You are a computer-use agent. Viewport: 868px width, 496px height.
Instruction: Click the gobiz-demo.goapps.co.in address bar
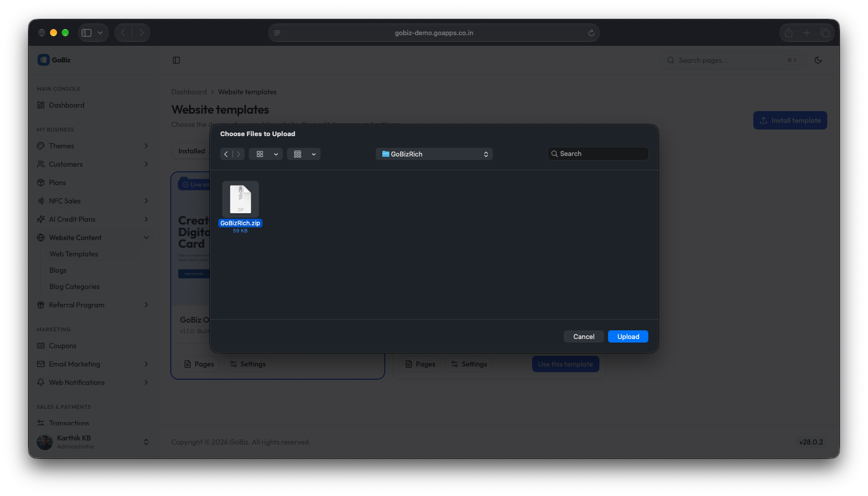point(434,33)
